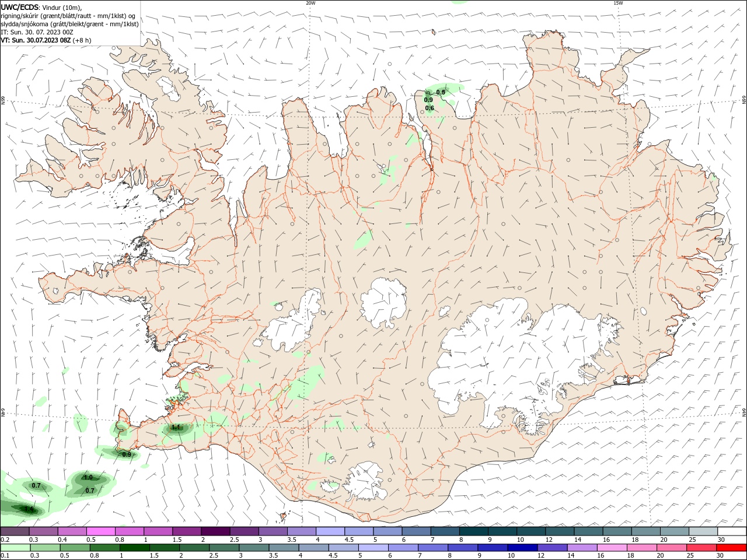Click the 'slydda/snjókoma' sleet description line
The height and width of the screenshot is (560, 747).
pos(70,24)
